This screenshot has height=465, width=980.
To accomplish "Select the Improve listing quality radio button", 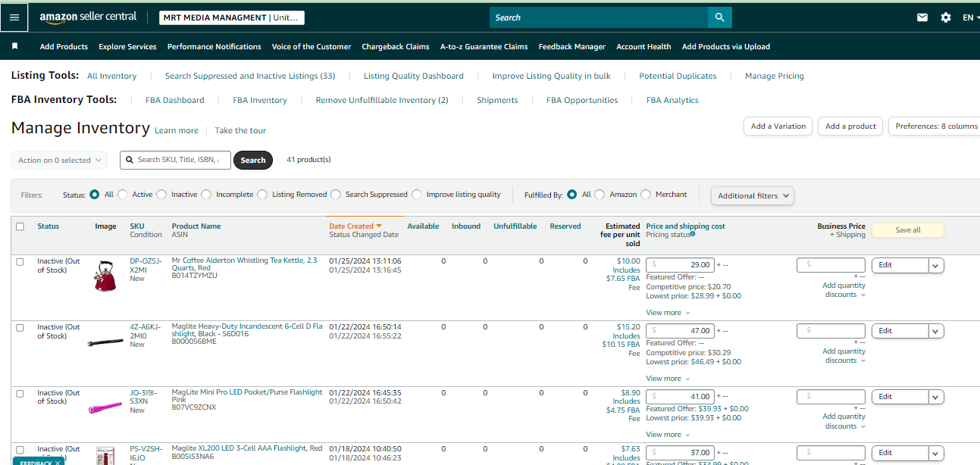I will tap(417, 195).
